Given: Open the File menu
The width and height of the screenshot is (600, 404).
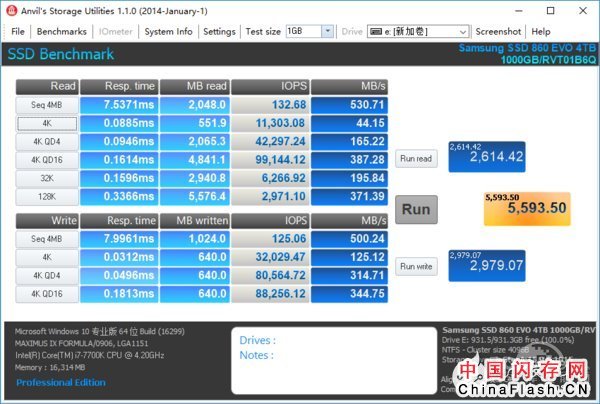Looking at the screenshot, I should click(18, 31).
